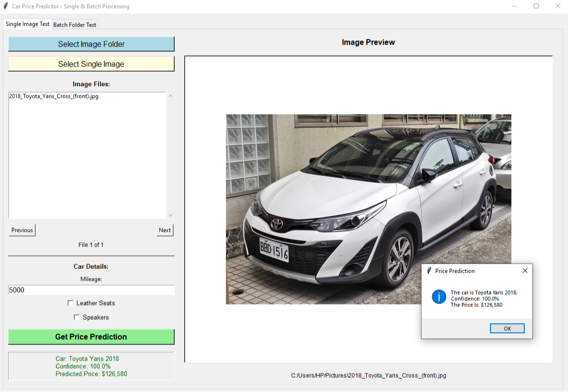
Task: Click the blue info icon in dialog
Action: pyautogui.click(x=439, y=297)
